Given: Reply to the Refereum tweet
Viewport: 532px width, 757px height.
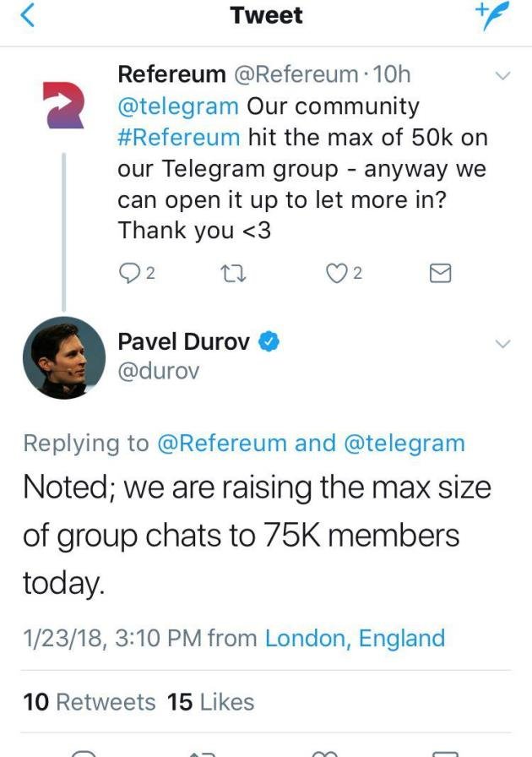Looking at the screenshot, I should coord(137,273).
